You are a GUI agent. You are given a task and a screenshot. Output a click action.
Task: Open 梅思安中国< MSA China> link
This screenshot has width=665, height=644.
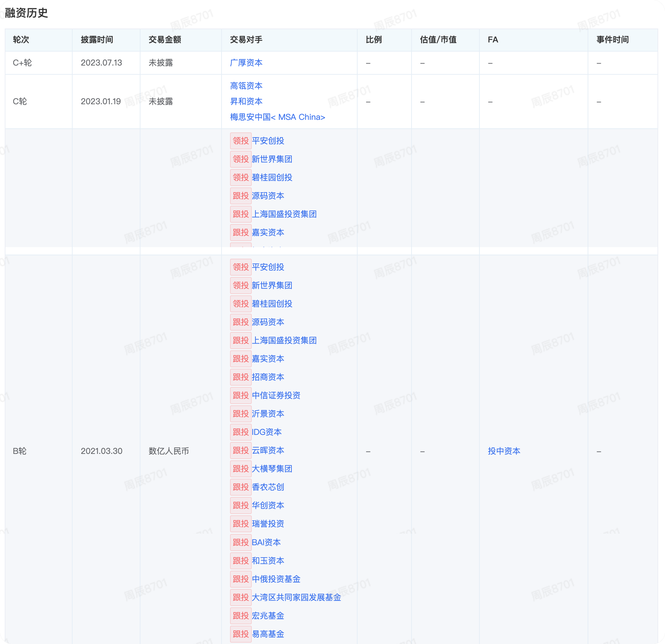(x=278, y=117)
